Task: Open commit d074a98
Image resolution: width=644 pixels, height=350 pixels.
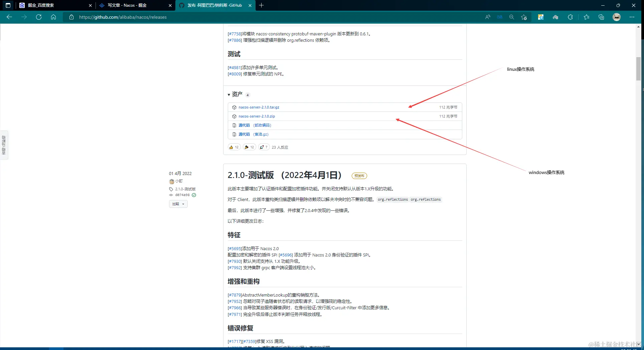Action: pyautogui.click(x=182, y=195)
